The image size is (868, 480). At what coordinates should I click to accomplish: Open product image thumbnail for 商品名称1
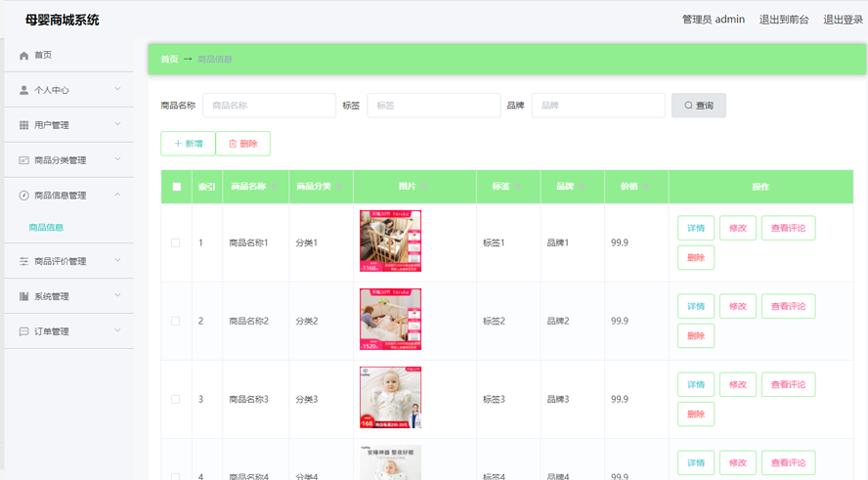point(390,240)
